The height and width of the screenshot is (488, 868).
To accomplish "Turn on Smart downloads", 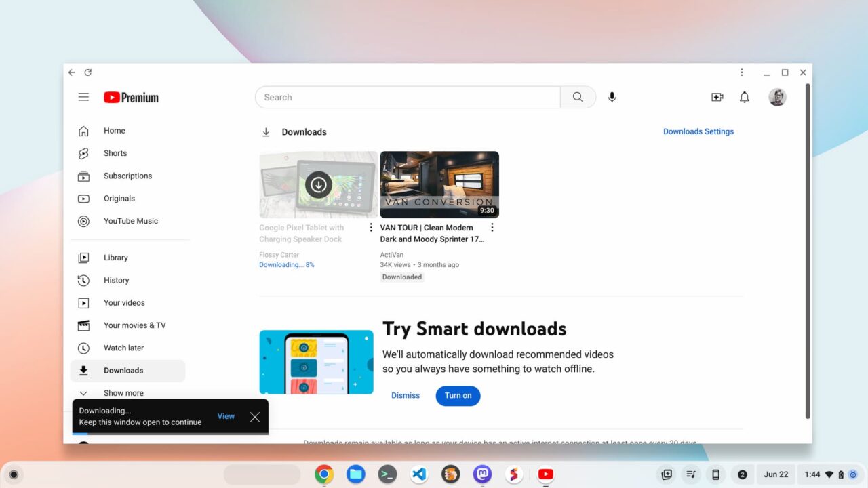I will [x=458, y=396].
